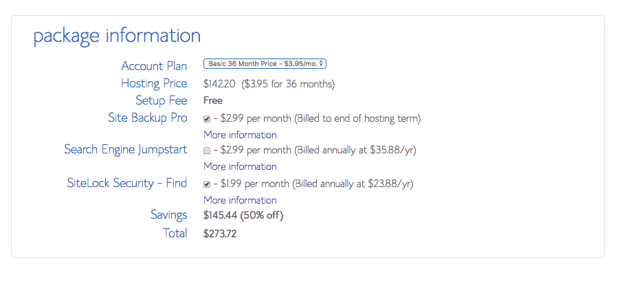The height and width of the screenshot is (291, 644).
Task: Open the Account Plan dropdown
Action: pyautogui.click(x=265, y=63)
